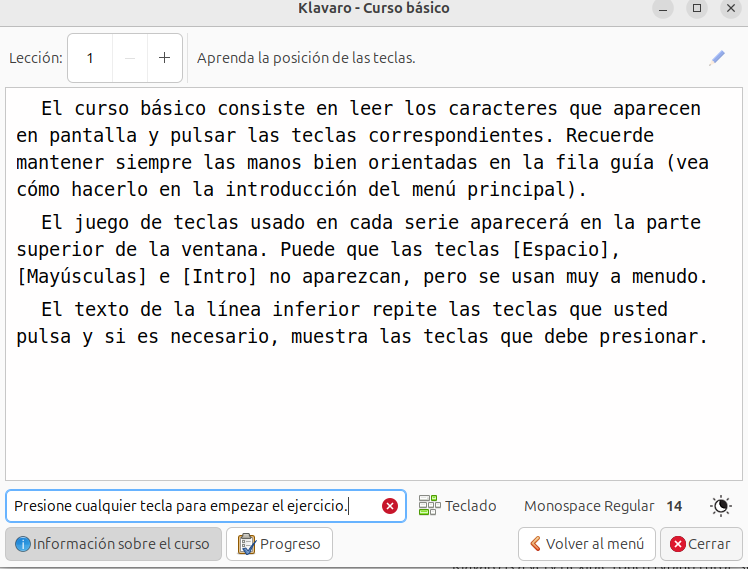Go back with Volver al menú
The width and height of the screenshot is (748, 569).
(586, 544)
